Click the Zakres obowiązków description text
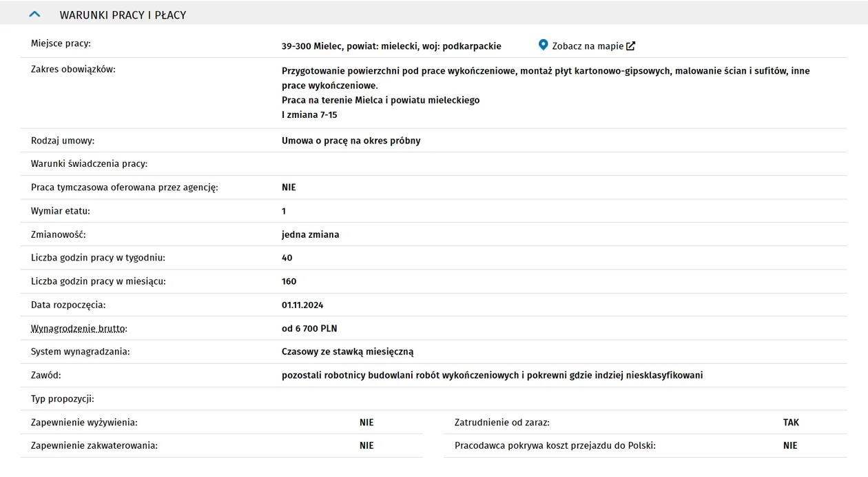This screenshot has height=477, width=868. (x=546, y=93)
